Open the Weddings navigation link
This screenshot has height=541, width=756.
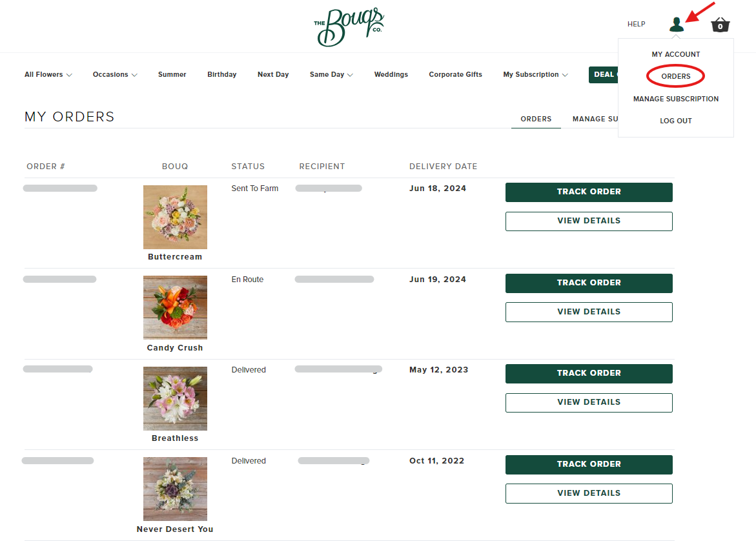391,74
